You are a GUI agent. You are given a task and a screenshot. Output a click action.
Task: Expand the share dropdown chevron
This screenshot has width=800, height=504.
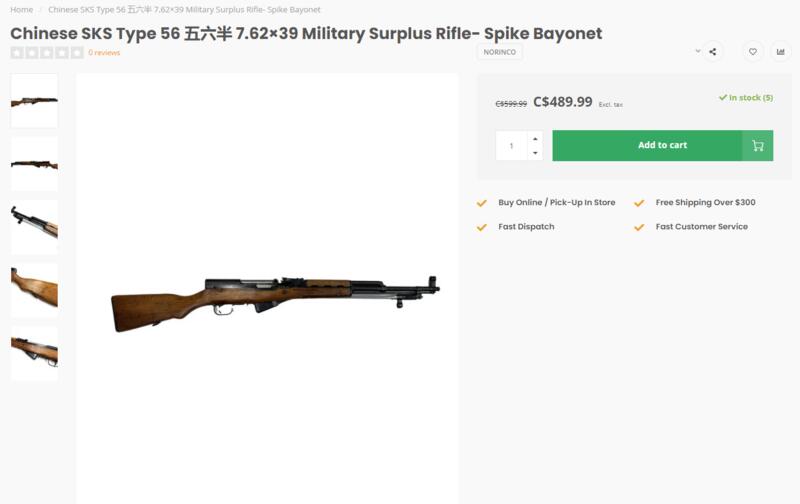click(x=698, y=51)
